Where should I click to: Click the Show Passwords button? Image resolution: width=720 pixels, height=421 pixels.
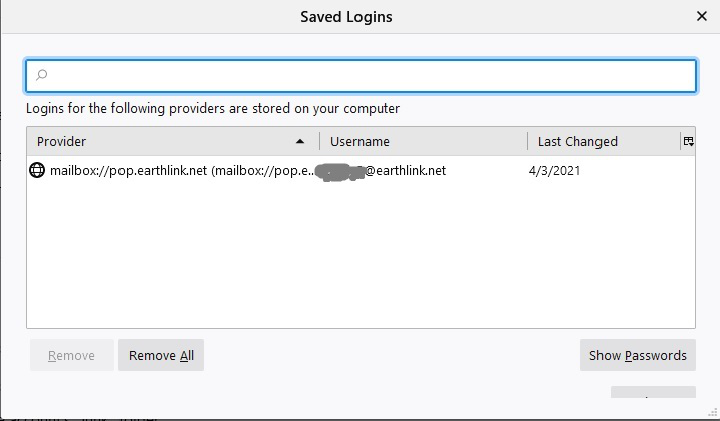pos(637,355)
